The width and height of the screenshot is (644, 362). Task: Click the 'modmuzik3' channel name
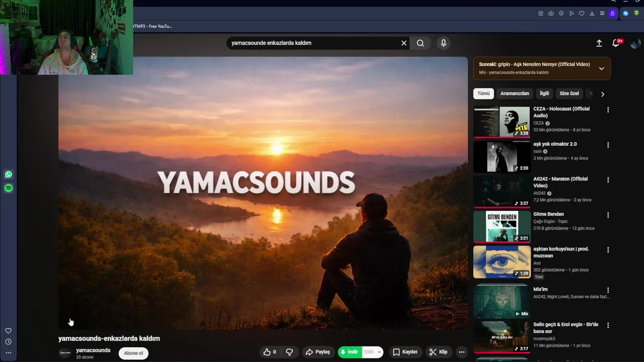544,339
